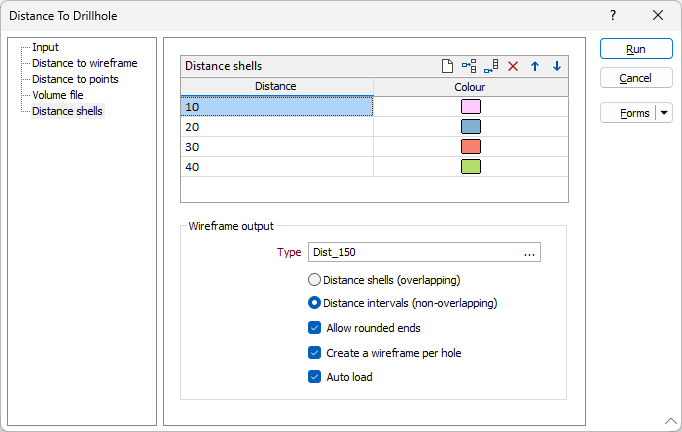Click the Colour column header
This screenshot has height=432, width=682.
[x=471, y=87]
